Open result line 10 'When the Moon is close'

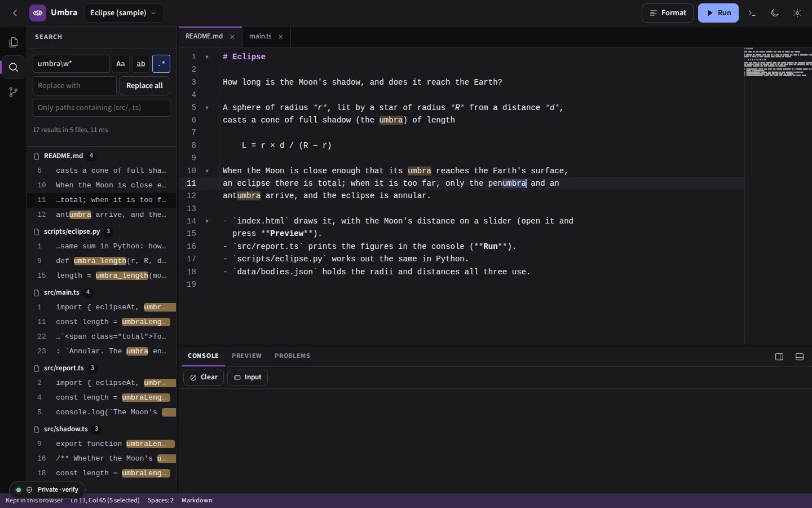[101, 185]
